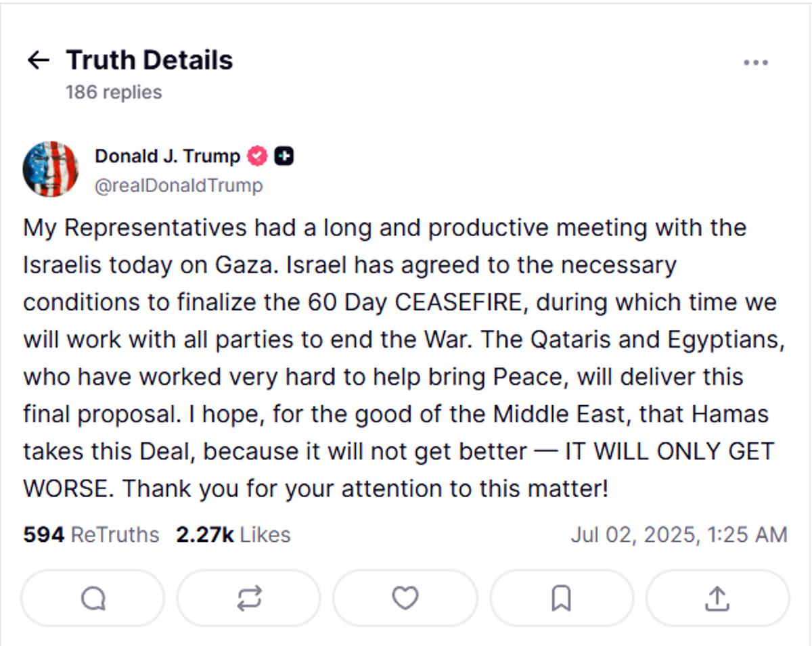View the 2.27k Likes list

[233, 534]
